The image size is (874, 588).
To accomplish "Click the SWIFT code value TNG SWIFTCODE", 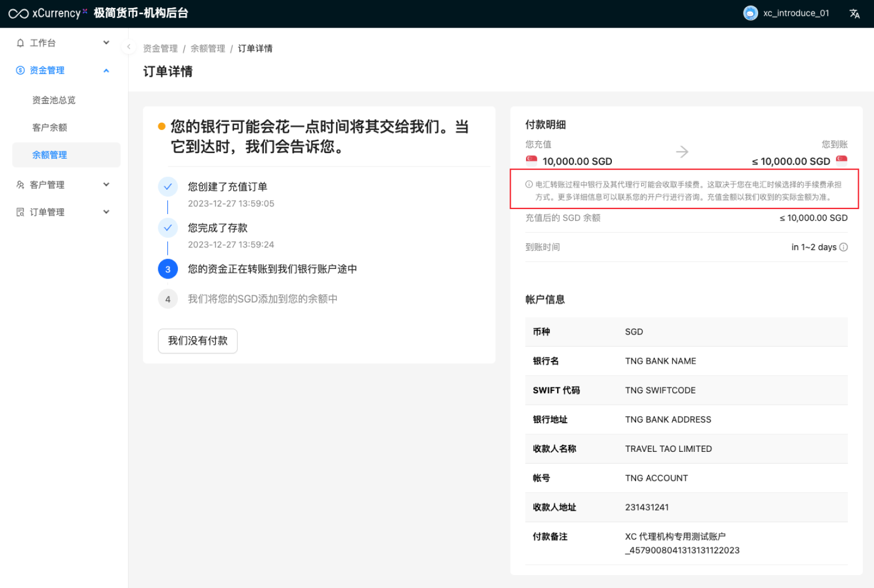I will (x=660, y=390).
